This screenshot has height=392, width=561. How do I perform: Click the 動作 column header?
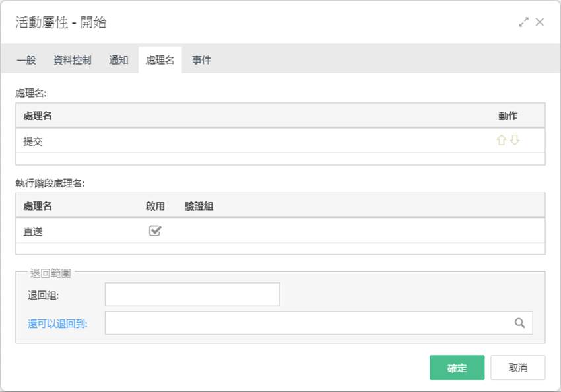coord(508,115)
